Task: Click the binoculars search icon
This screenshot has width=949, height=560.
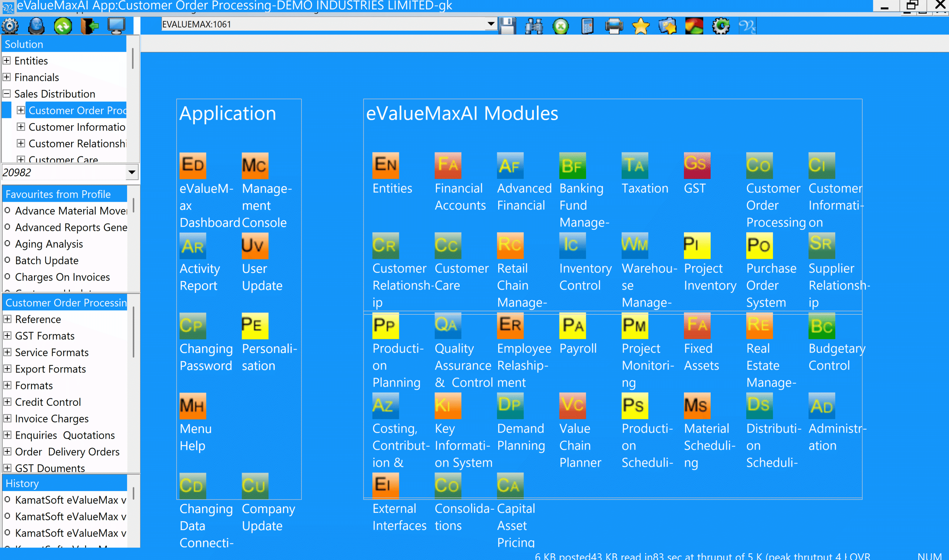Action: 534,26
